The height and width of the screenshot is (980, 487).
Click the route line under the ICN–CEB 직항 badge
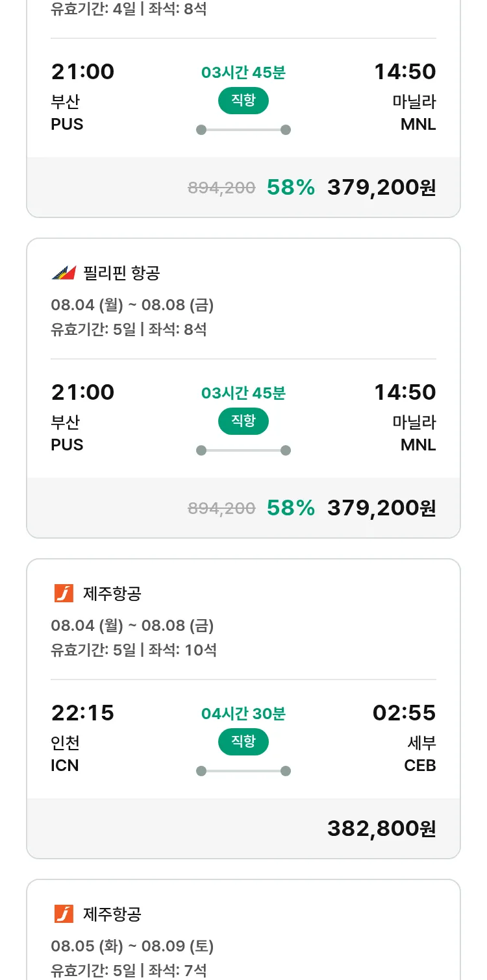click(243, 771)
